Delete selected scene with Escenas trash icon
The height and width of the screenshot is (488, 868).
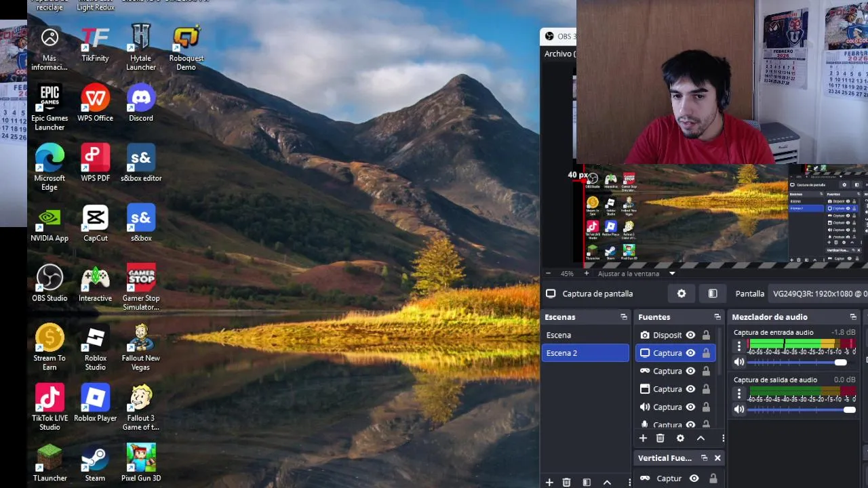tap(567, 483)
